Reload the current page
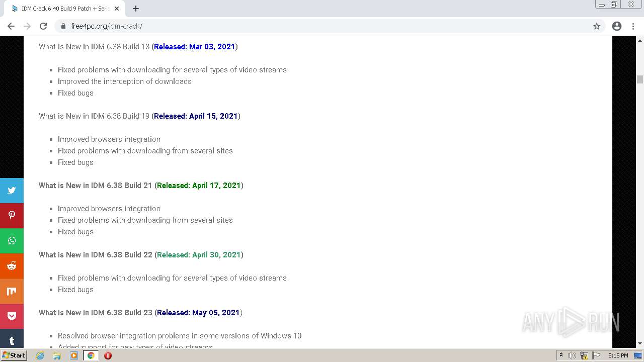Viewport: 644px width, 362px height. (43, 26)
